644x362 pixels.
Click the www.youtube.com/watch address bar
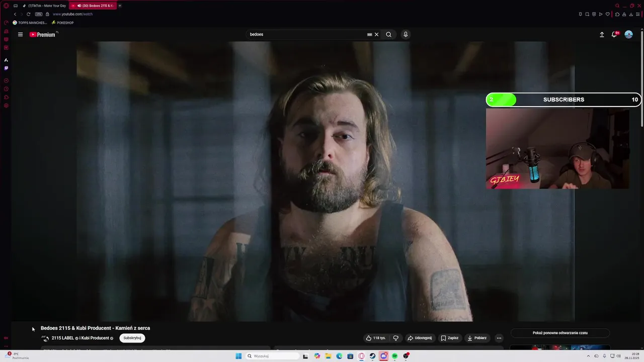coord(72,14)
